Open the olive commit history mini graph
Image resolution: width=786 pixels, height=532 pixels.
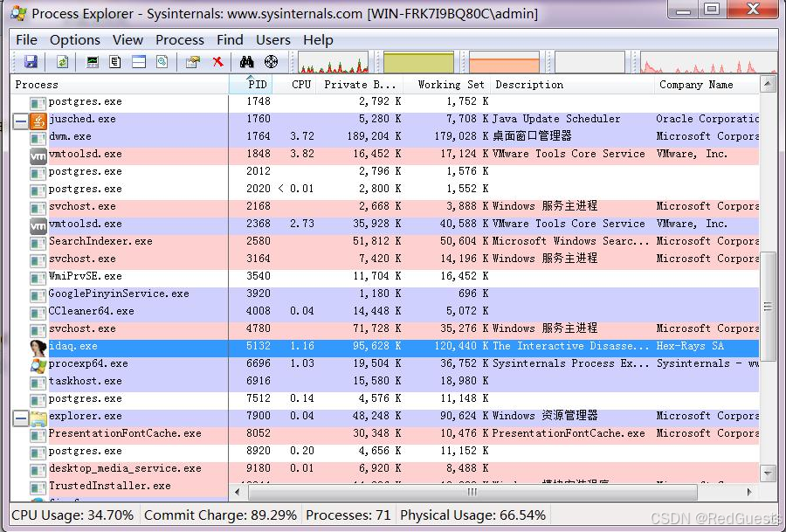418,62
